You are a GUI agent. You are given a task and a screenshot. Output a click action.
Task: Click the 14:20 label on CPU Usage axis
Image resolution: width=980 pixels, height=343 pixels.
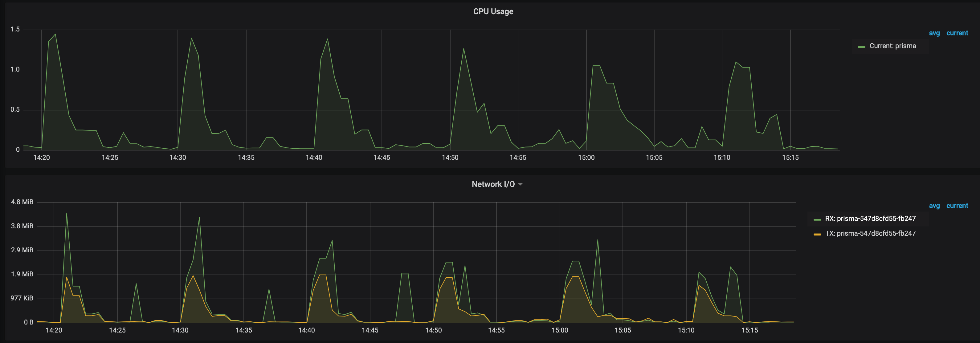click(42, 158)
